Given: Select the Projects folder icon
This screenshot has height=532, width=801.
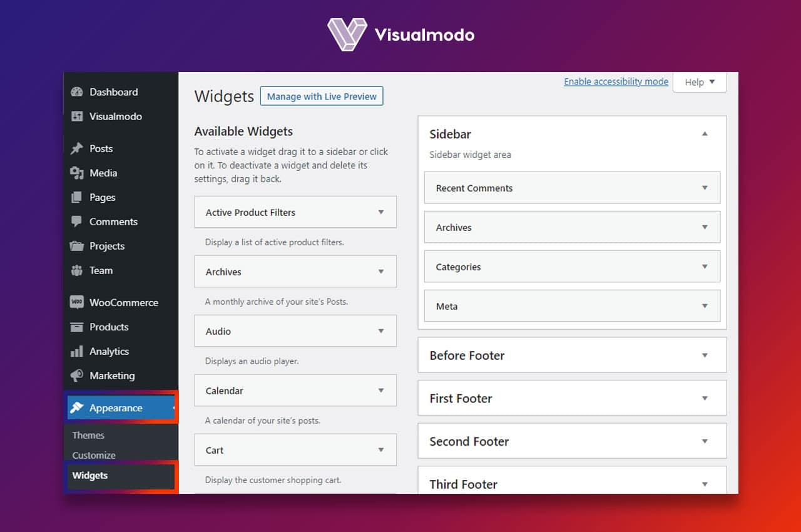Looking at the screenshot, I should point(78,246).
